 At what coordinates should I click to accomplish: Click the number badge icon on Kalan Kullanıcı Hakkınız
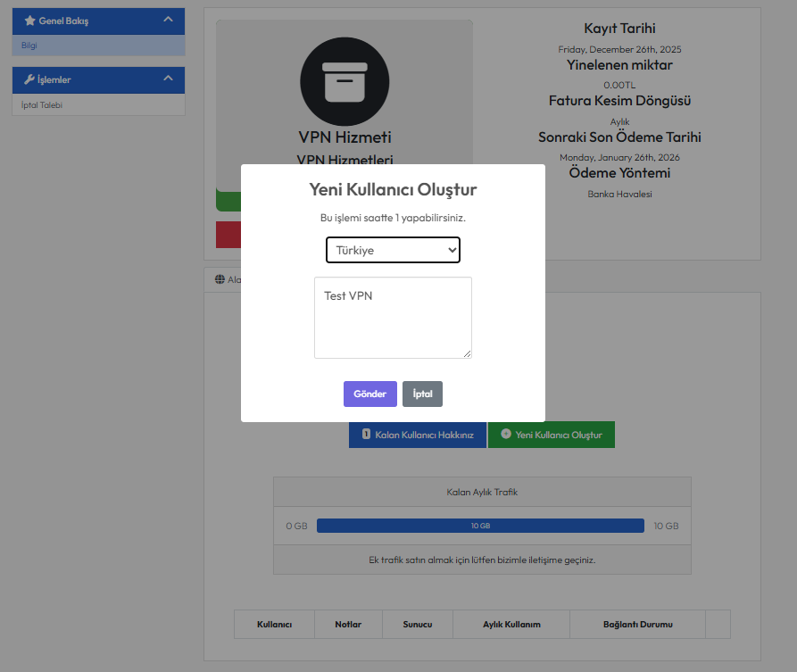[x=366, y=435]
